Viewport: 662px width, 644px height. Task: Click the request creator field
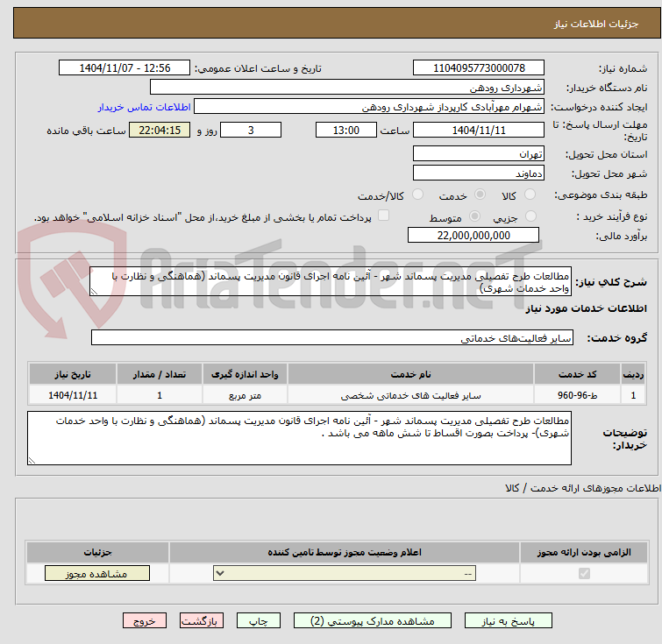[x=369, y=107]
